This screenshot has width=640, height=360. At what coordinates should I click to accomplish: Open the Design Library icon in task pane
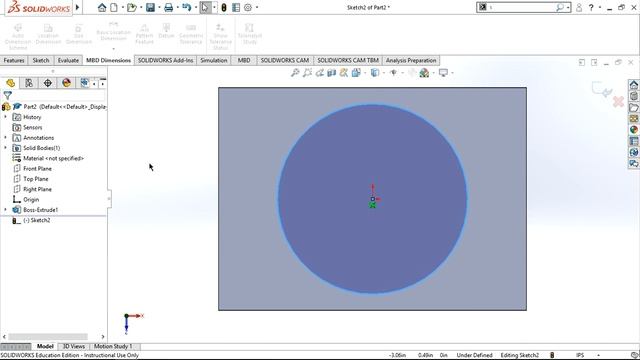(x=633, y=96)
